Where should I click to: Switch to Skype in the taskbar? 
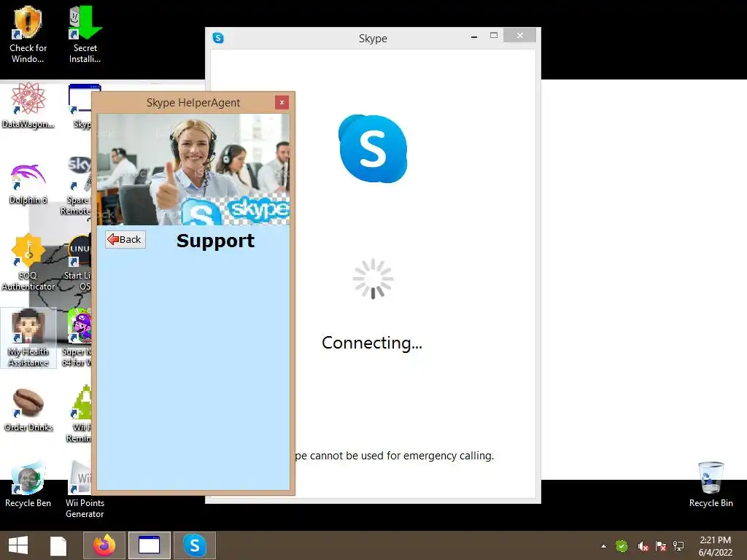[194, 545]
